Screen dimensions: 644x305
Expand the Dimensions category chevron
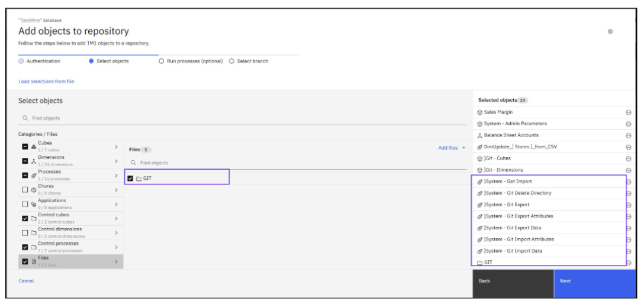click(115, 161)
